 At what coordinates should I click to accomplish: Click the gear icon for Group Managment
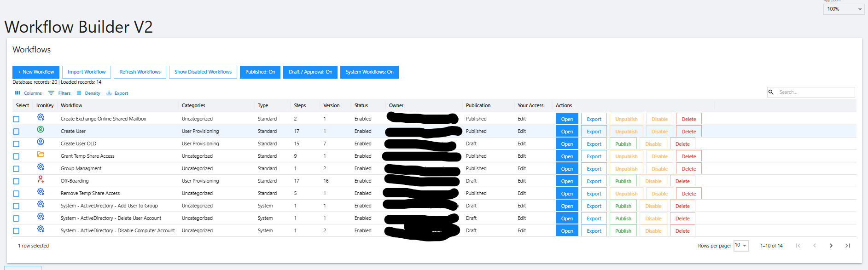click(41, 167)
